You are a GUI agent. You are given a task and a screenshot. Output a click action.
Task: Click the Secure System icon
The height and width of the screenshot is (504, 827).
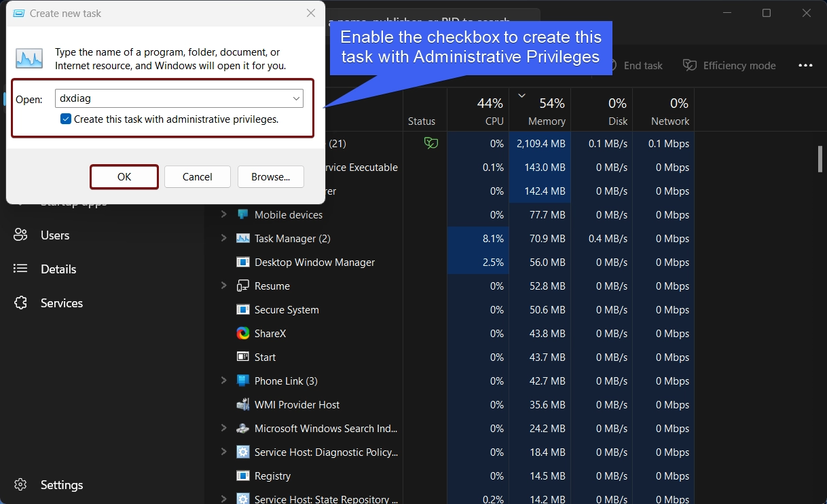tap(242, 309)
